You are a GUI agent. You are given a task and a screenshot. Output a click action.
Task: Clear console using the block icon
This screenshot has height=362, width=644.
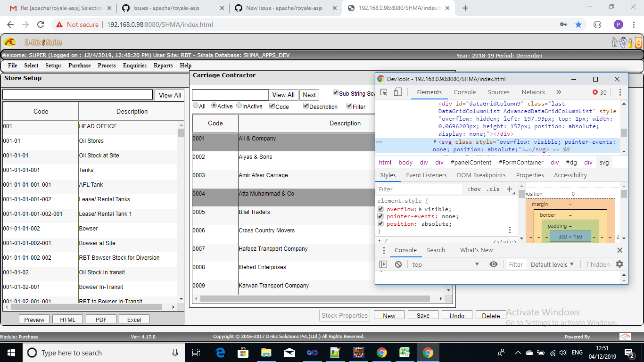click(398, 264)
